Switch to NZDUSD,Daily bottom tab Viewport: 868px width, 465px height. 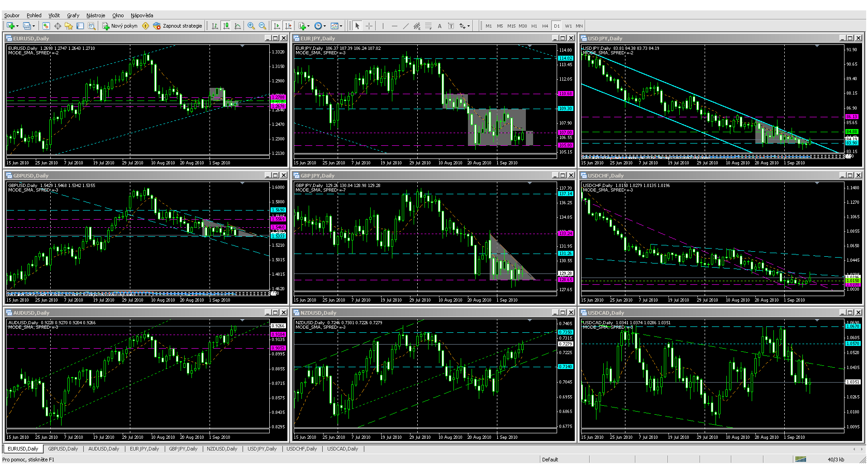(222, 449)
